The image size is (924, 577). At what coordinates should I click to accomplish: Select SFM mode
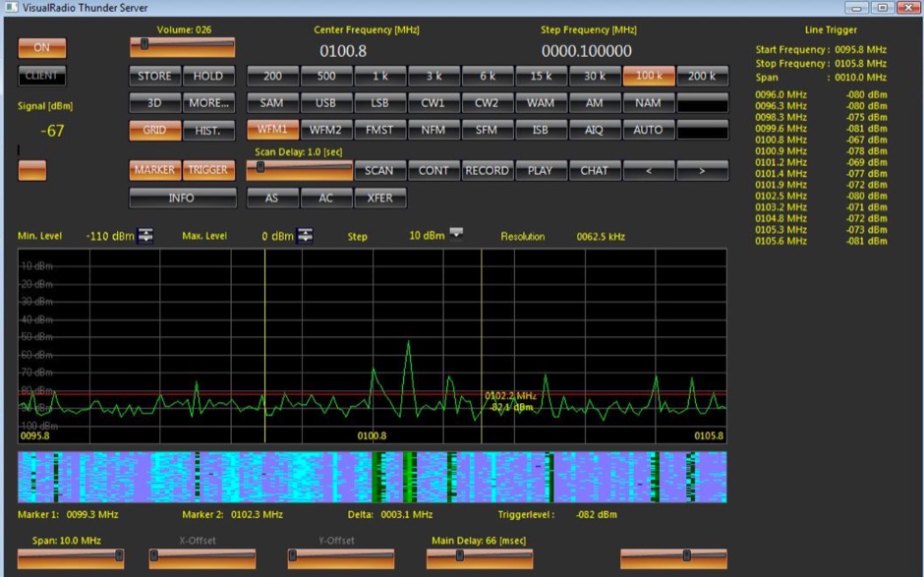coord(488,130)
